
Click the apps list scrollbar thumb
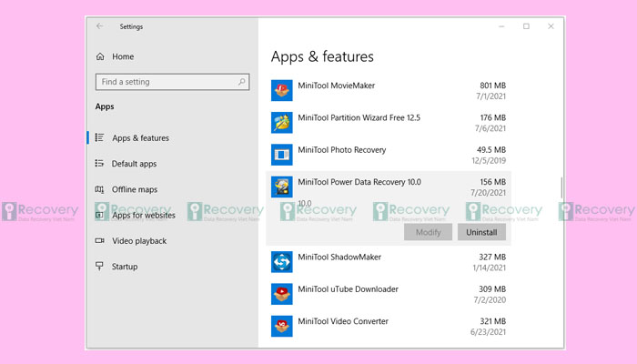[561, 187]
